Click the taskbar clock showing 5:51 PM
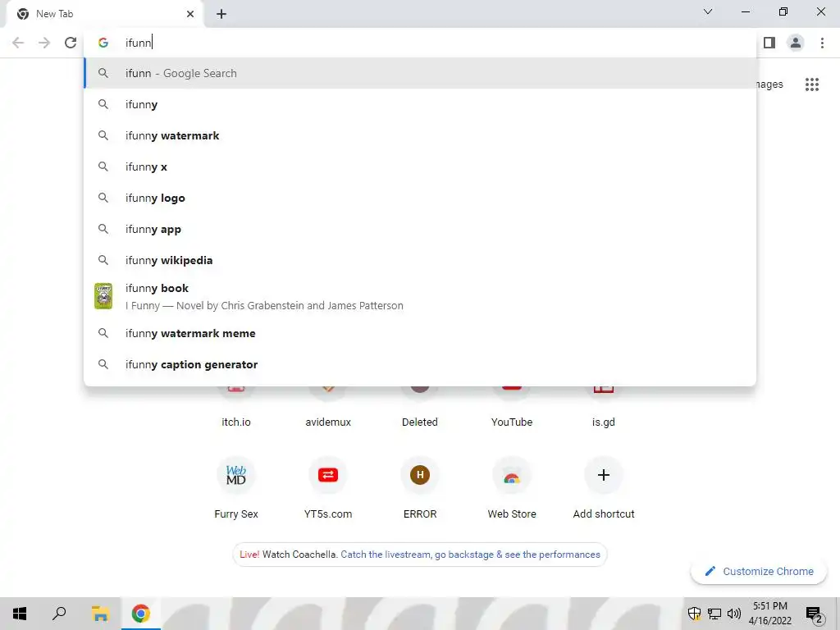840x630 pixels. [x=769, y=614]
